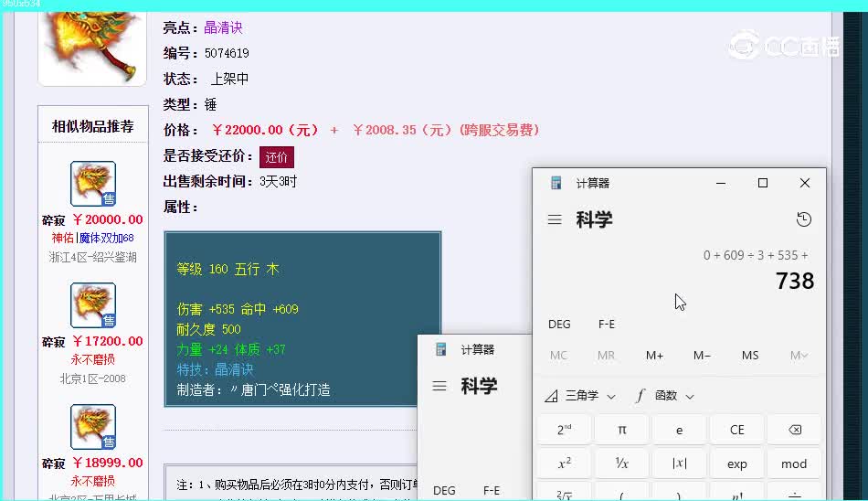Click the ¥20000.00 price text
The height and width of the screenshot is (501, 868).
108,219
